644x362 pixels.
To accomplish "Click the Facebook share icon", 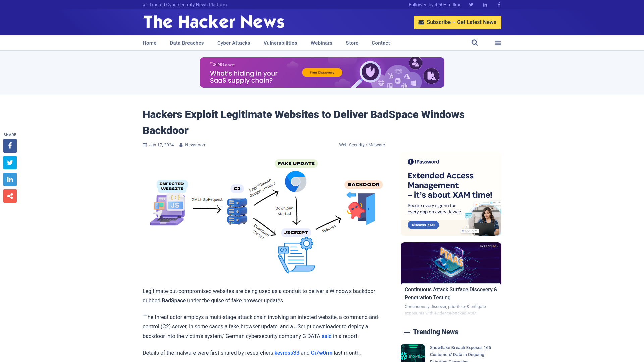I will [10, 145].
